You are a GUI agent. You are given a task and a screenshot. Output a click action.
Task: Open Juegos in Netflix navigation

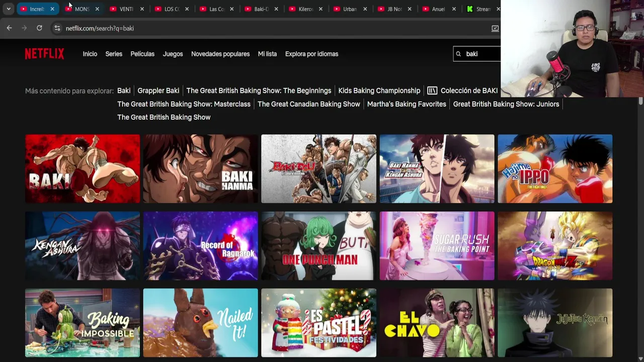pos(173,54)
